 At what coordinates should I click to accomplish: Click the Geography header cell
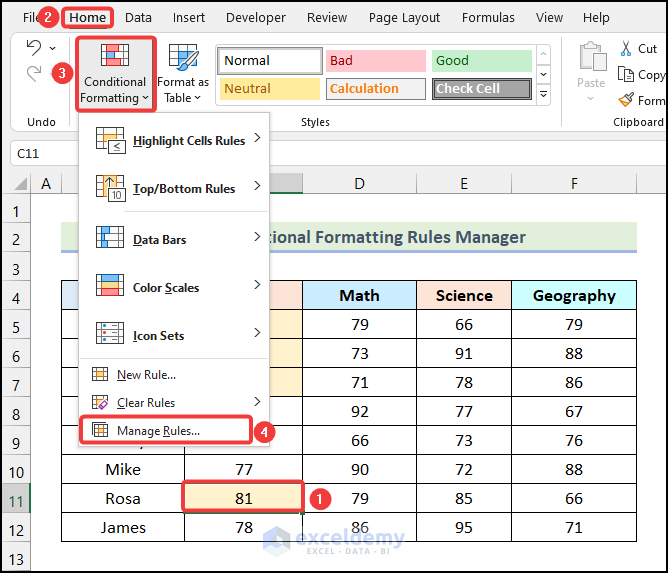(574, 295)
